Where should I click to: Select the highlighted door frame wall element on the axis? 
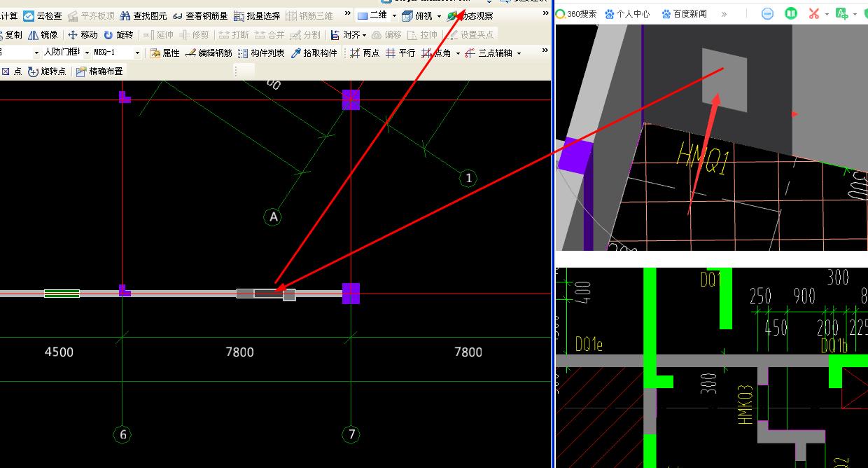tap(265, 294)
